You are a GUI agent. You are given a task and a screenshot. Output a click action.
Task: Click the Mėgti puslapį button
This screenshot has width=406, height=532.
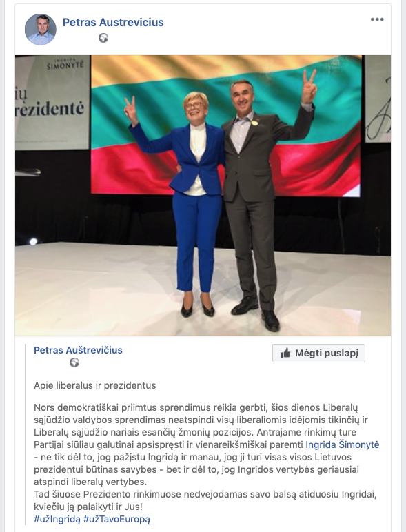click(318, 354)
